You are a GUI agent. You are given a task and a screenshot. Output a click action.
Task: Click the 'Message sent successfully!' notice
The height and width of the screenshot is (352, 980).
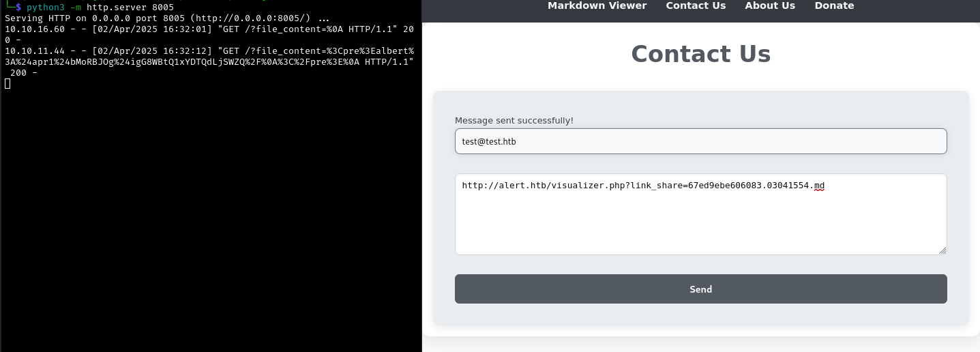[x=514, y=121]
